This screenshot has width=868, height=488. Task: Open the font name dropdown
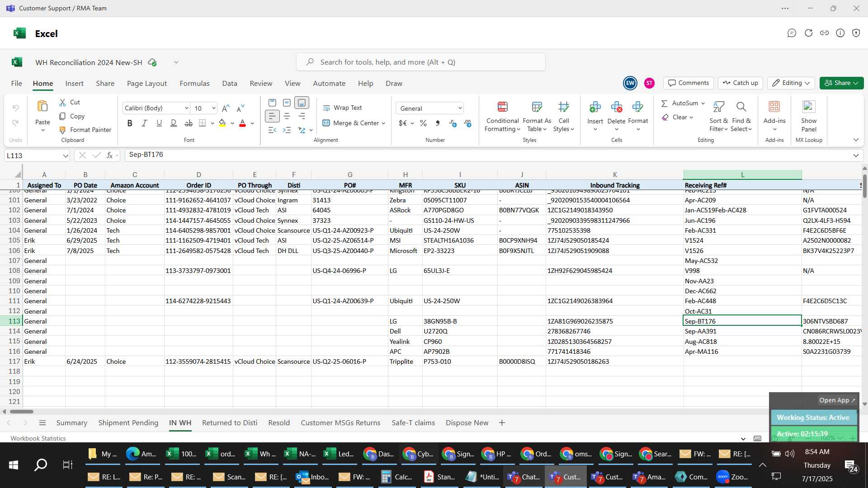(x=186, y=108)
